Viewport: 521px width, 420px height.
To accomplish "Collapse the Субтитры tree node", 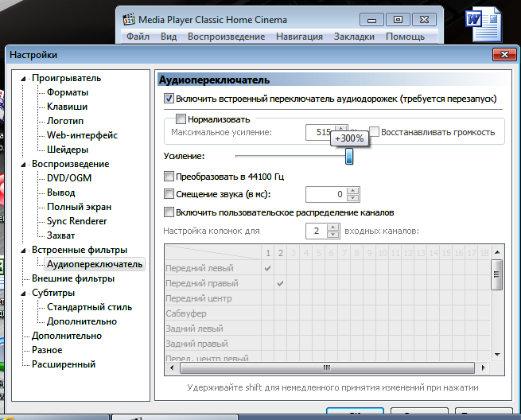I will pyautogui.click(x=23, y=294).
